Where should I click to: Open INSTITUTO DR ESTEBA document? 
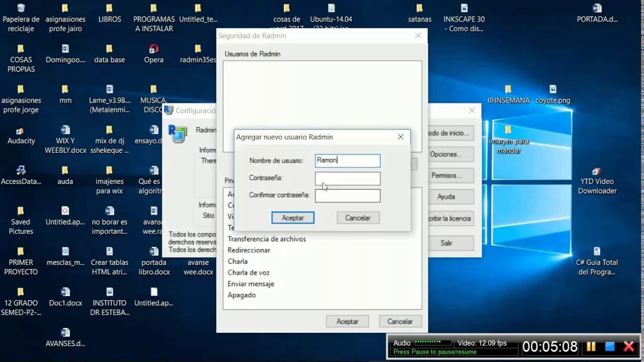(110, 302)
